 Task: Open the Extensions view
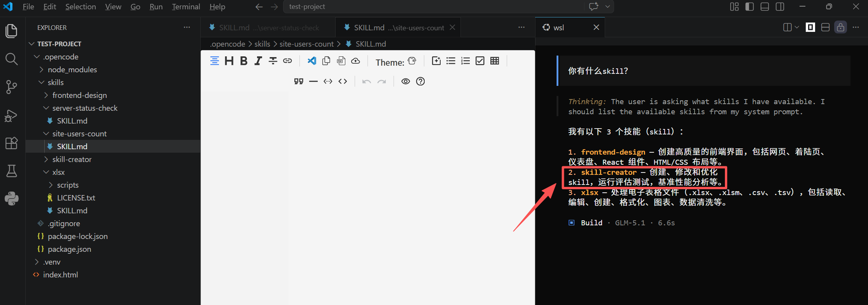pos(12,143)
